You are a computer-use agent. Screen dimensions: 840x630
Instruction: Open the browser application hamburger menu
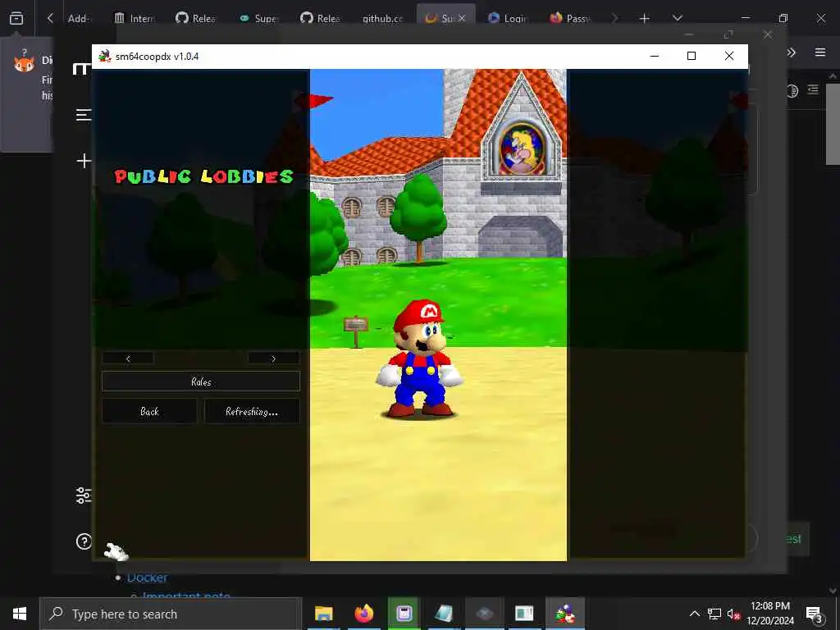(820, 52)
